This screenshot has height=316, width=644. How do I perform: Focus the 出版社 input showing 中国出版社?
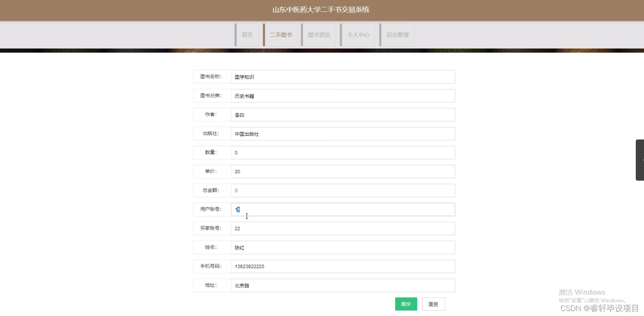[x=343, y=133]
